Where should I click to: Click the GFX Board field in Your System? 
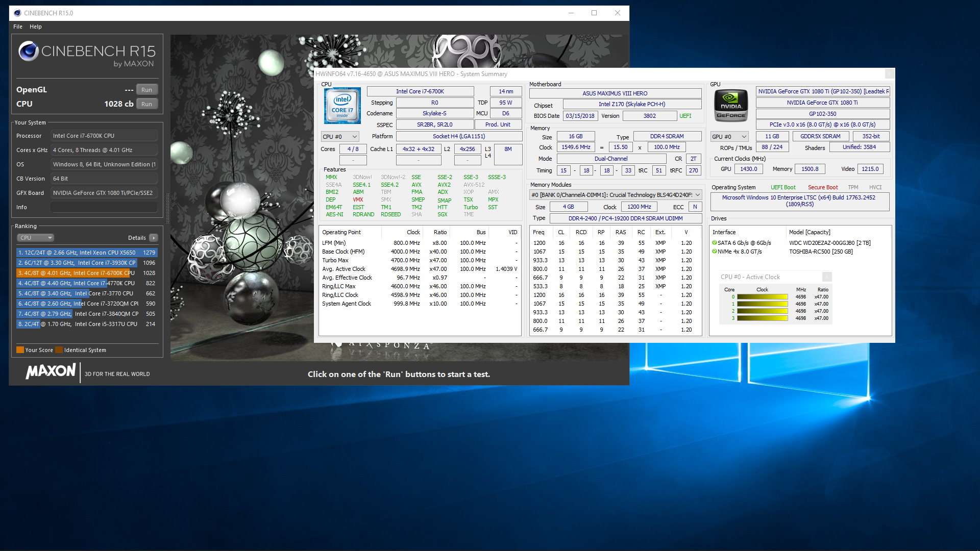tap(104, 193)
